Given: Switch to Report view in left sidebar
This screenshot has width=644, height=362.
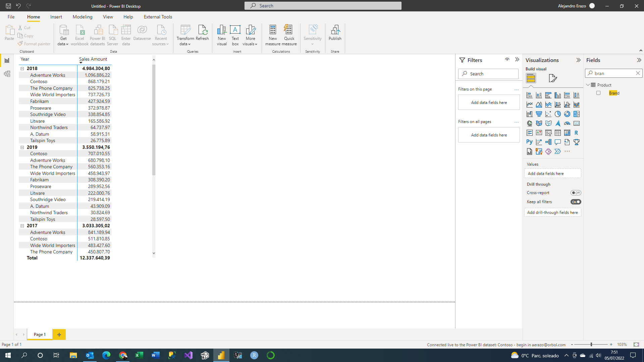Looking at the screenshot, I should point(7,61).
